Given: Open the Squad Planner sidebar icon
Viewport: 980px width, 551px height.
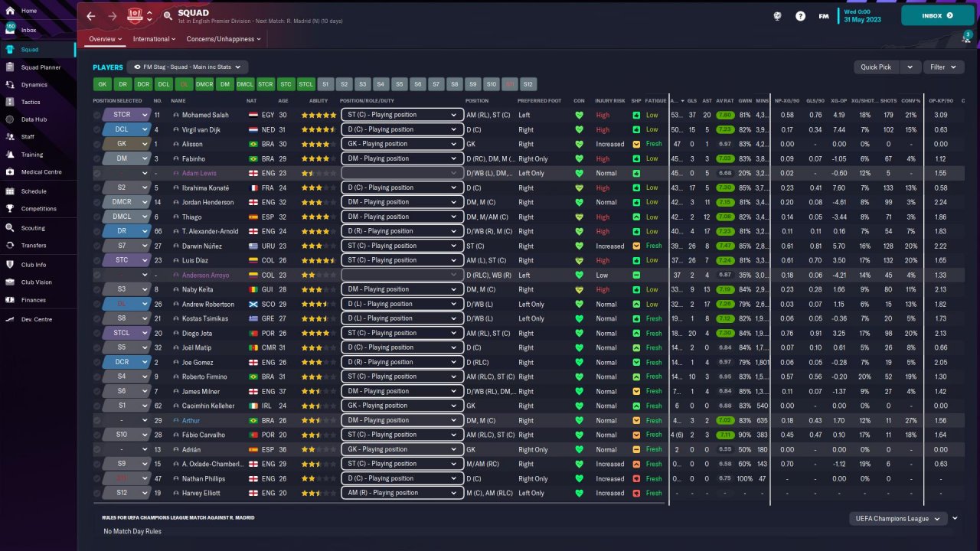Looking at the screenshot, I should click(x=10, y=67).
